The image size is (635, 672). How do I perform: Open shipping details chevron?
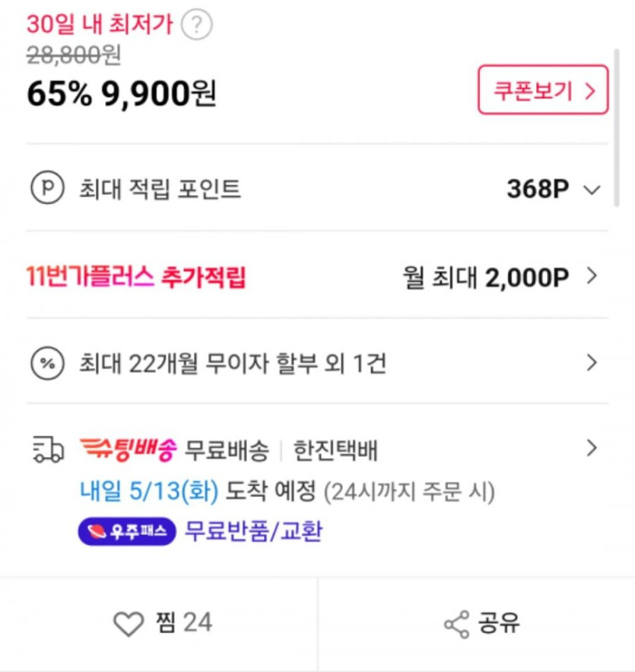click(592, 448)
